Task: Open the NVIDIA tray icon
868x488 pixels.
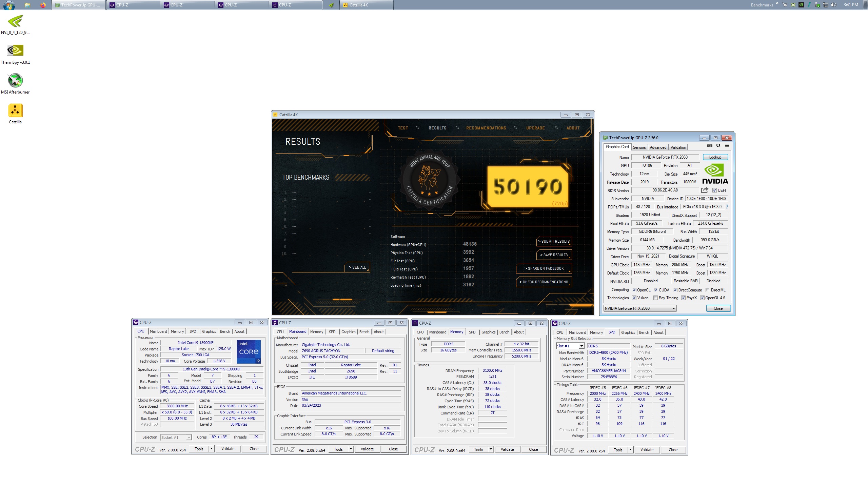Action: (801, 5)
